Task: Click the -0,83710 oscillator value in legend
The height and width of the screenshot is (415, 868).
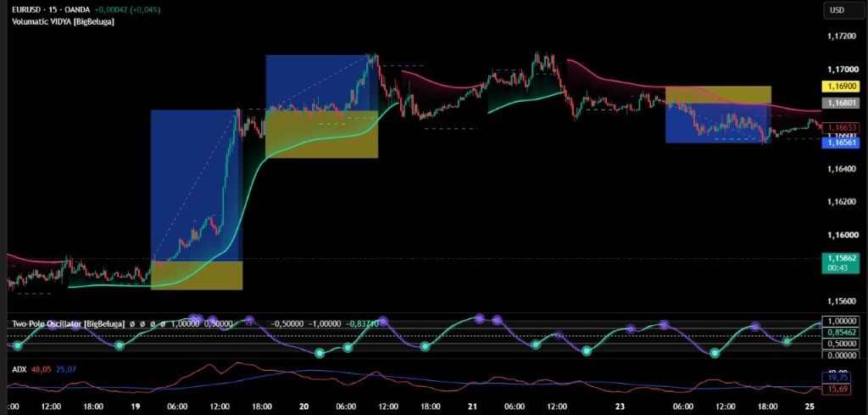Action: [x=363, y=323]
